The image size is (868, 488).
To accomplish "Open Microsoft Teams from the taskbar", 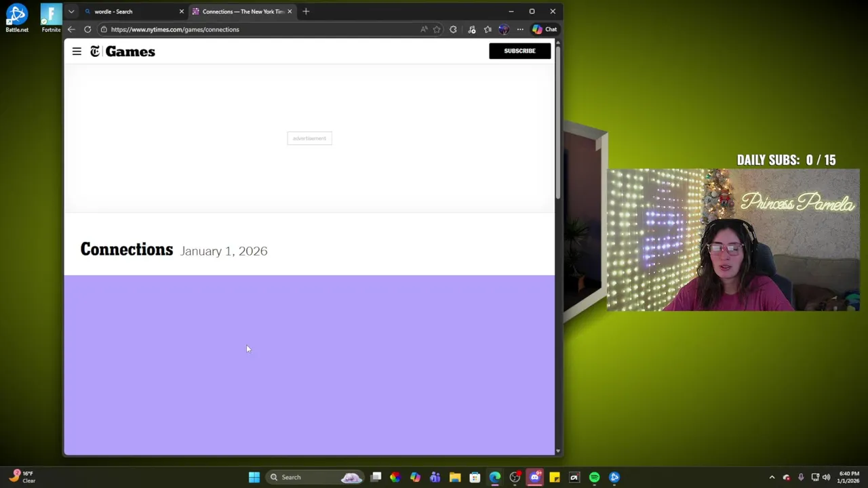I will tap(435, 477).
